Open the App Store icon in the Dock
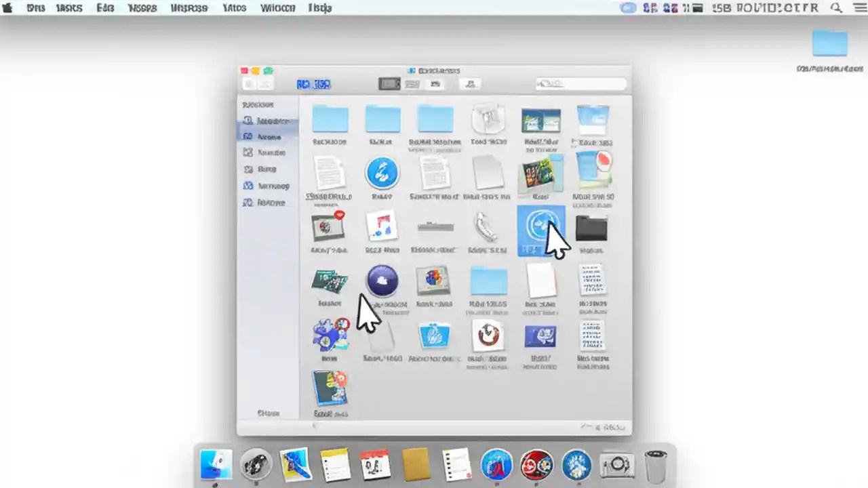The width and height of the screenshot is (868, 488). (x=576, y=464)
